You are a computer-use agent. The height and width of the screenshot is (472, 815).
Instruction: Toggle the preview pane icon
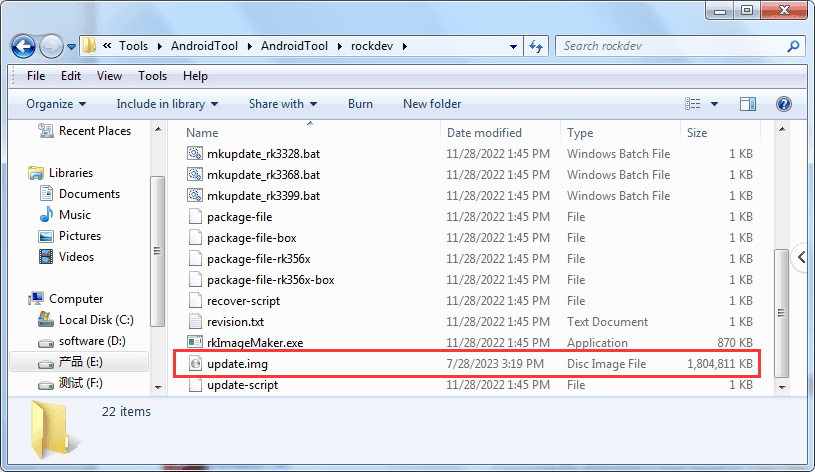(748, 104)
